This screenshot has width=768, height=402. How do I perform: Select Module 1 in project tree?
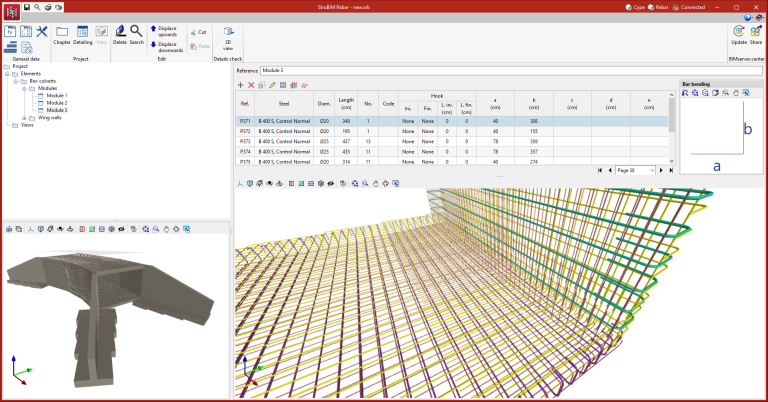(57, 95)
